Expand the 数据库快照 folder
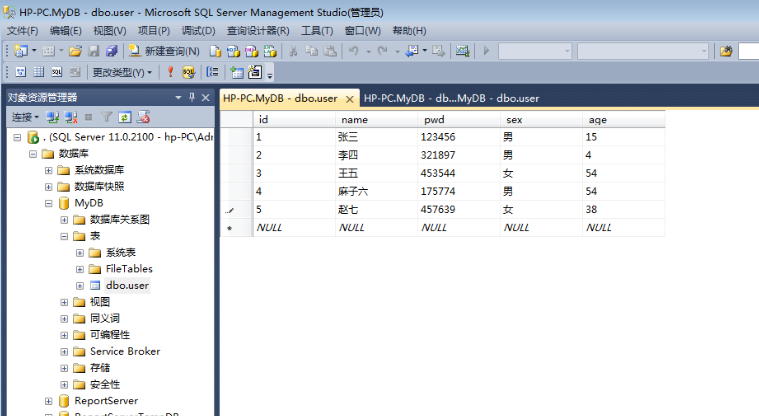The image size is (759, 416). (x=48, y=187)
